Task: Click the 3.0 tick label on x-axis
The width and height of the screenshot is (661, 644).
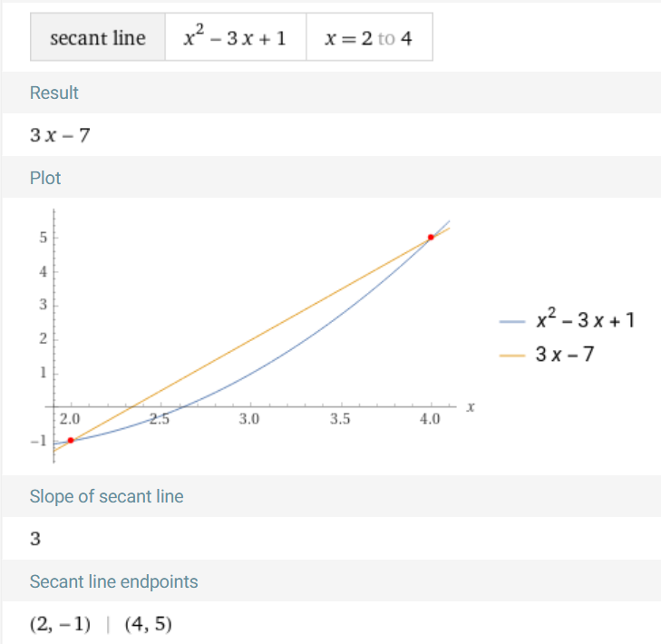Action: coord(249,419)
